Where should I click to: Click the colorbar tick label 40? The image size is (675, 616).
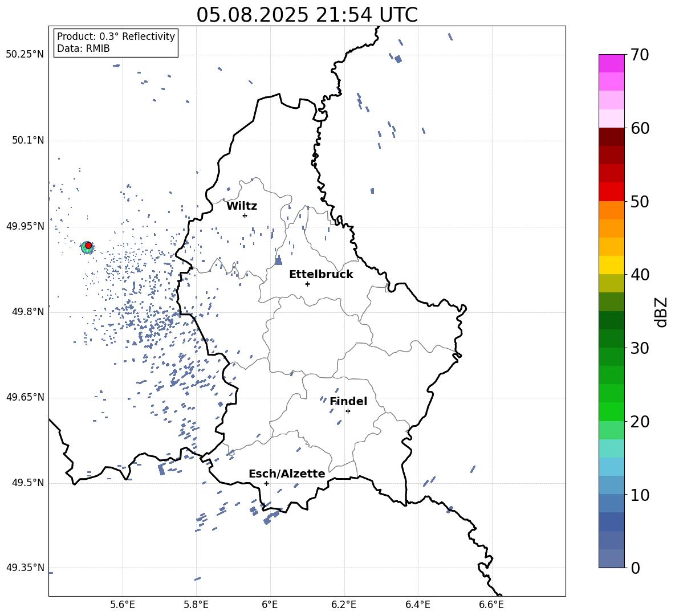coord(640,275)
